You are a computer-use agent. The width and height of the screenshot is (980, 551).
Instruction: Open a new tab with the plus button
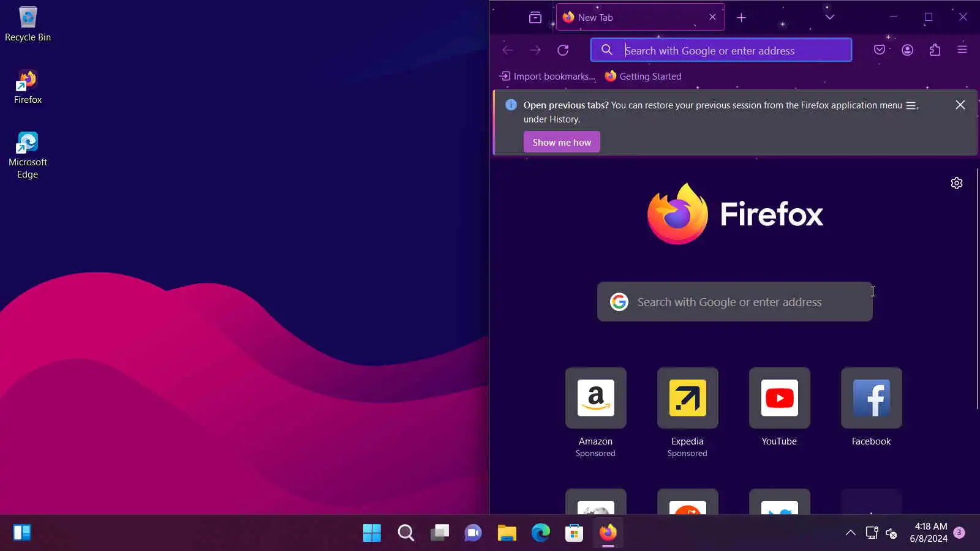point(741,17)
